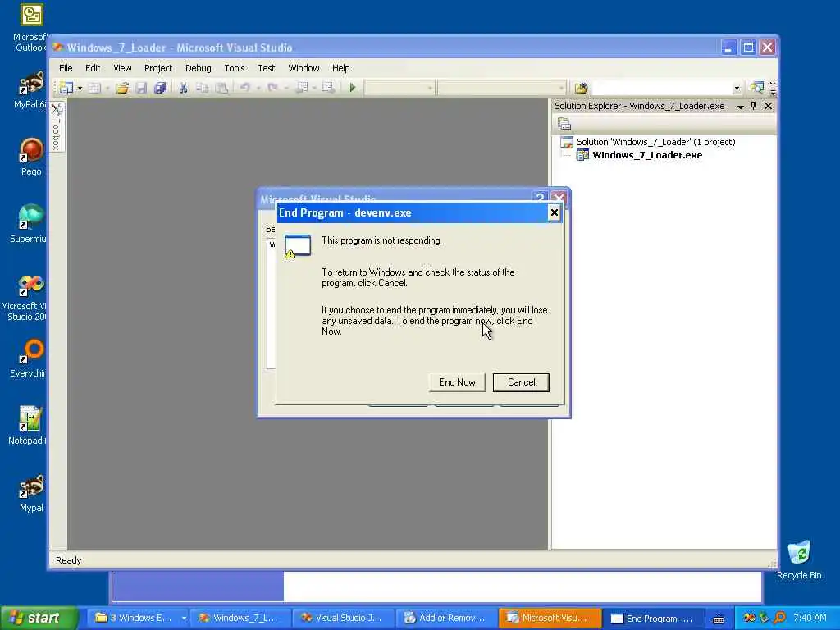Click the Navigate Forward icon
Image resolution: width=840 pixels, height=630 pixels.
pyautogui.click(x=328, y=87)
